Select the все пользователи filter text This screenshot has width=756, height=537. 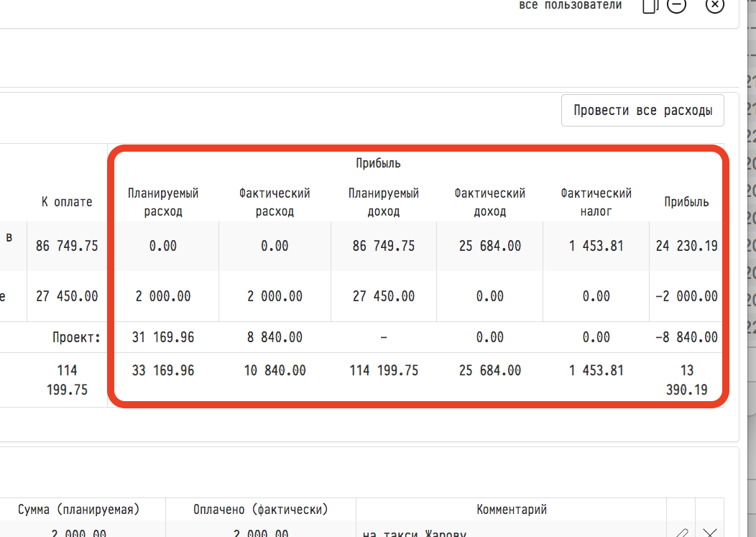coord(570,6)
